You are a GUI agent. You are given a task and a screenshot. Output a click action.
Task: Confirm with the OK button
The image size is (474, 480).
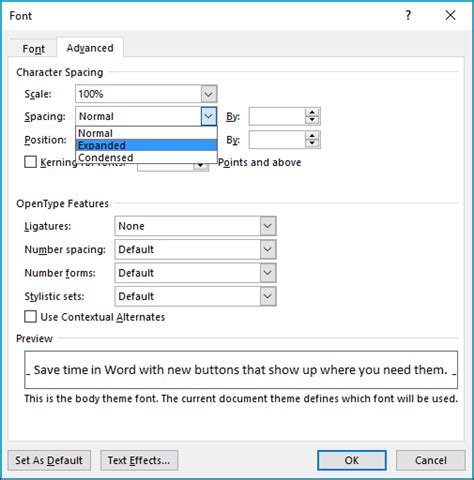(x=352, y=460)
